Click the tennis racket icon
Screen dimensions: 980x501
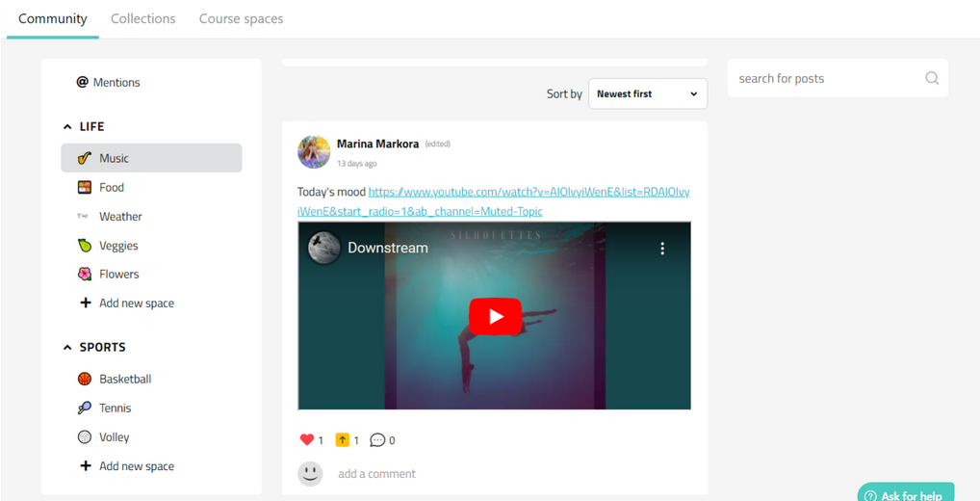pyautogui.click(x=85, y=408)
